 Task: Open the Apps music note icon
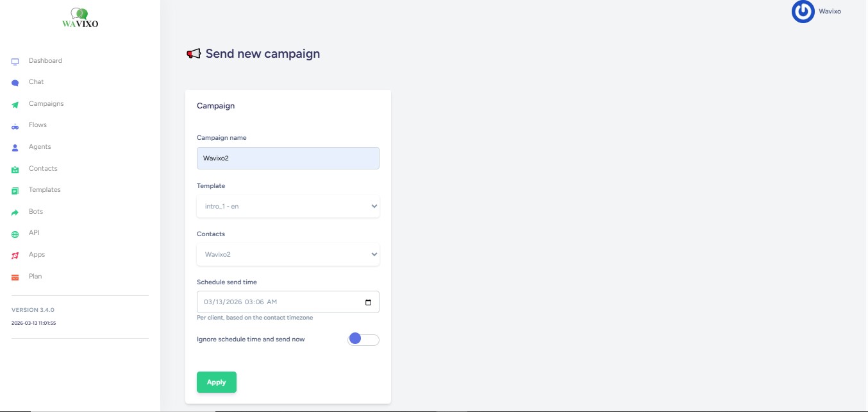pyautogui.click(x=15, y=255)
